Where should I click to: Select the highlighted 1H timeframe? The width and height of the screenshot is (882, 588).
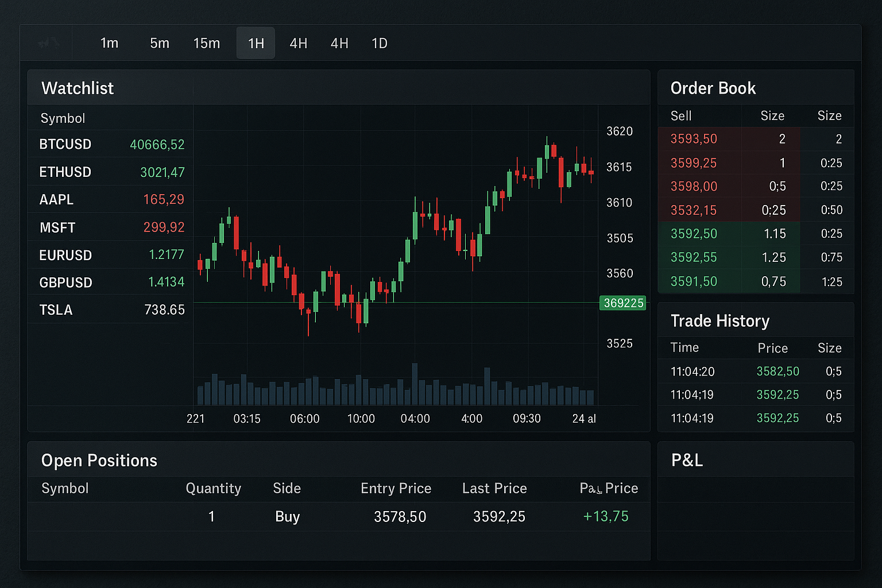pos(256,44)
